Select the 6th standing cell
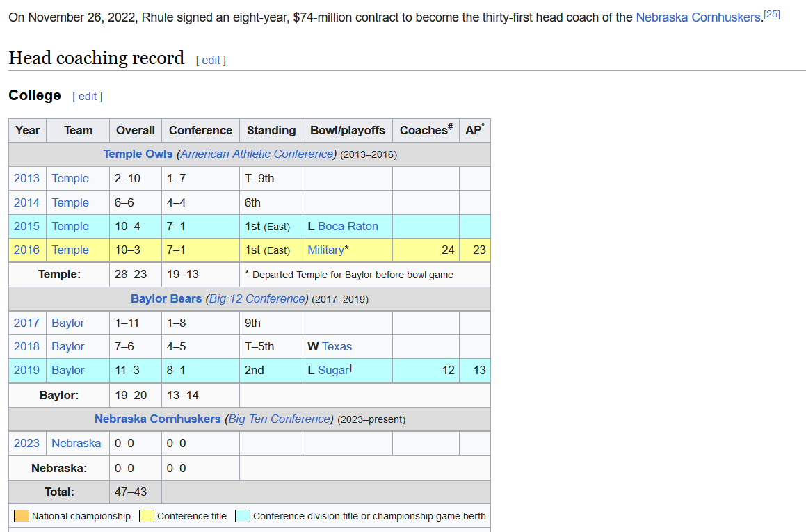 click(271, 202)
